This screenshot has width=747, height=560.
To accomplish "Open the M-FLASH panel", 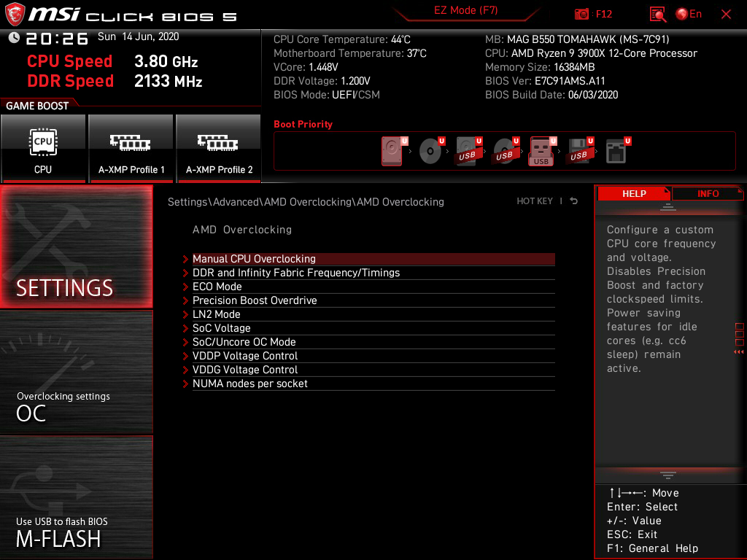I will (x=76, y=497).
